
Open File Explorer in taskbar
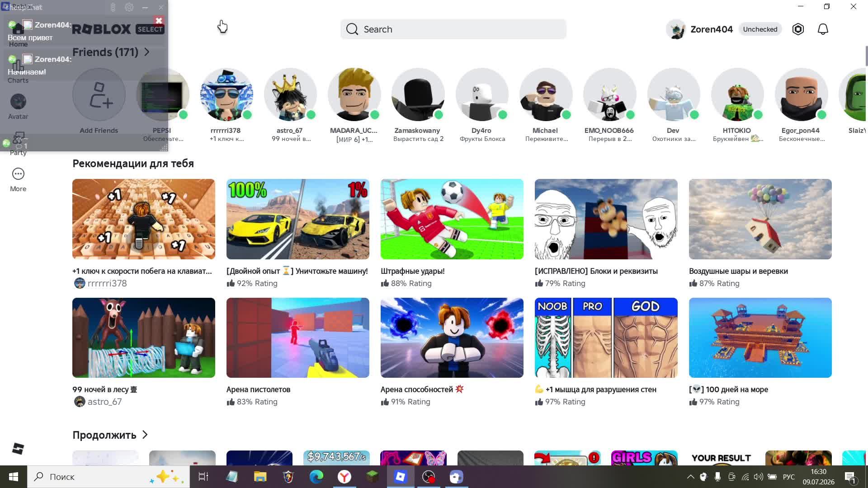pos(260,477)
